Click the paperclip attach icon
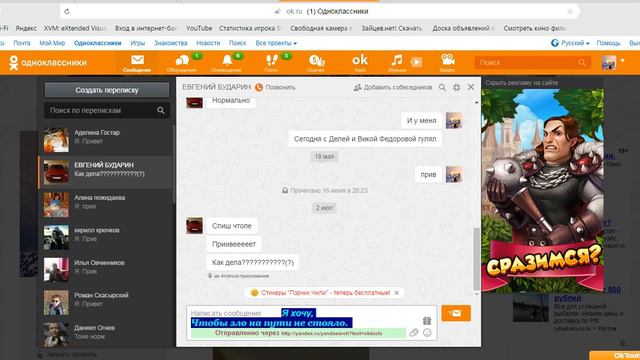 point(414,333)
